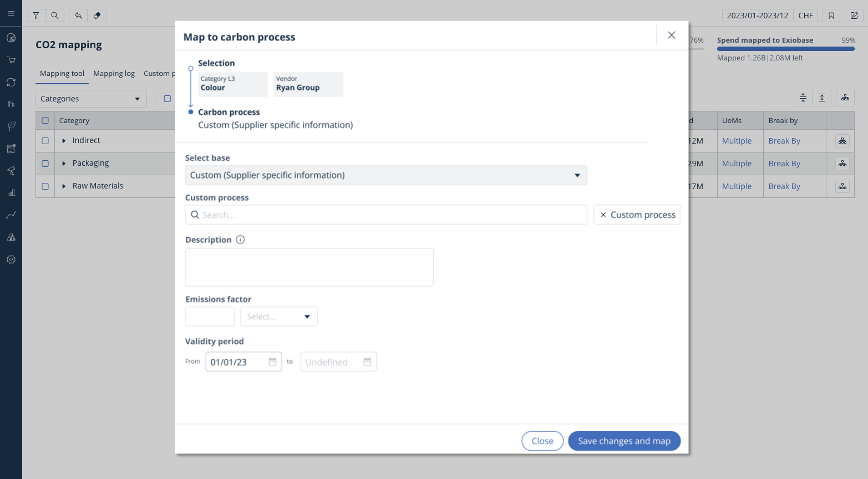Expand the Raw Materials category row
The height and width of the screenshot is (479, 868).
64,186
